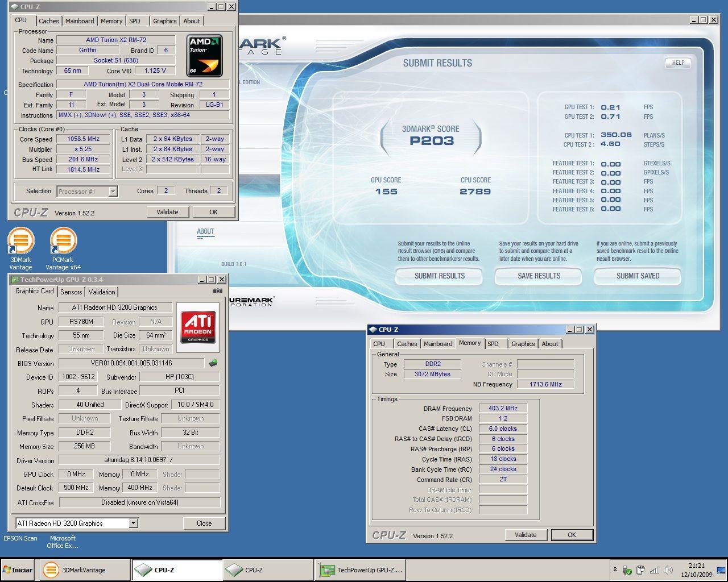728x582 pixels.
Task: Open Microsoft Office Ex... desktop shortcut
Action: (63, 542)
